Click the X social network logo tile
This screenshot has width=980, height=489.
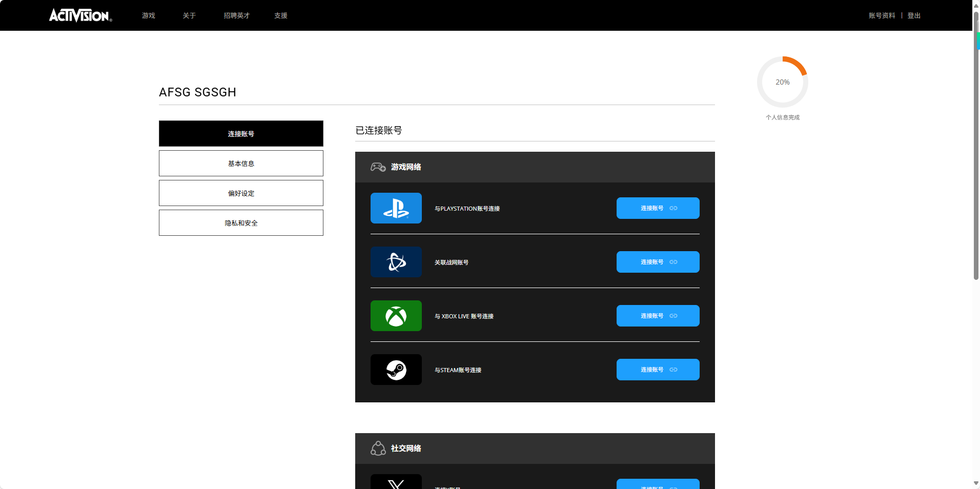tap(396, 482)
